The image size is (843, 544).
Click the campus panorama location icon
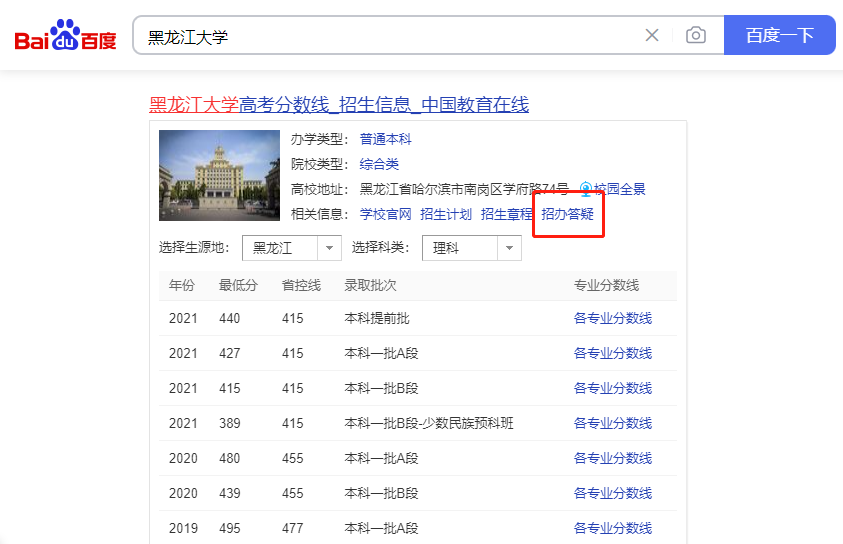[x=586, y=189]
